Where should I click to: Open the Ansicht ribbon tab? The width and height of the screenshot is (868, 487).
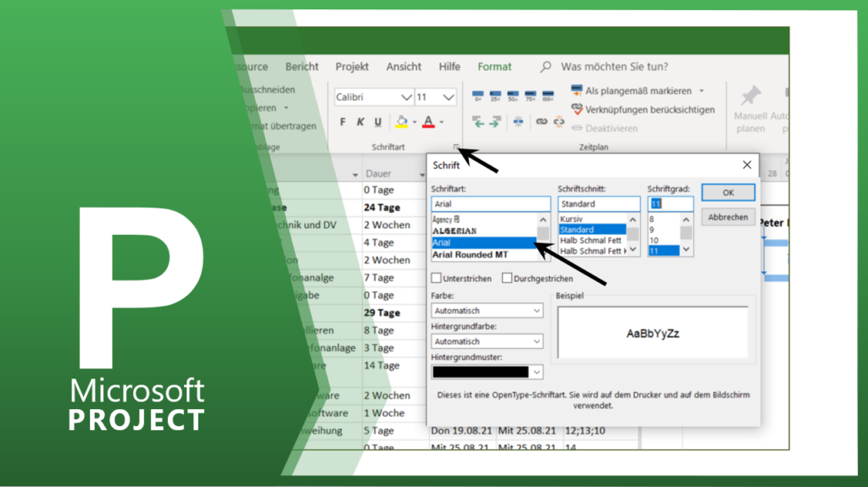(x=403, y=67)
